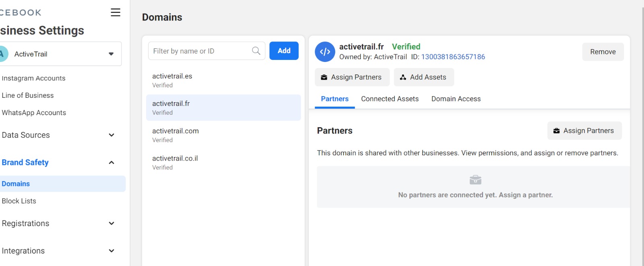Viewport: 644px width, 266px height.
Task: Expand the Data Sources section
Action: click(58, 135)
